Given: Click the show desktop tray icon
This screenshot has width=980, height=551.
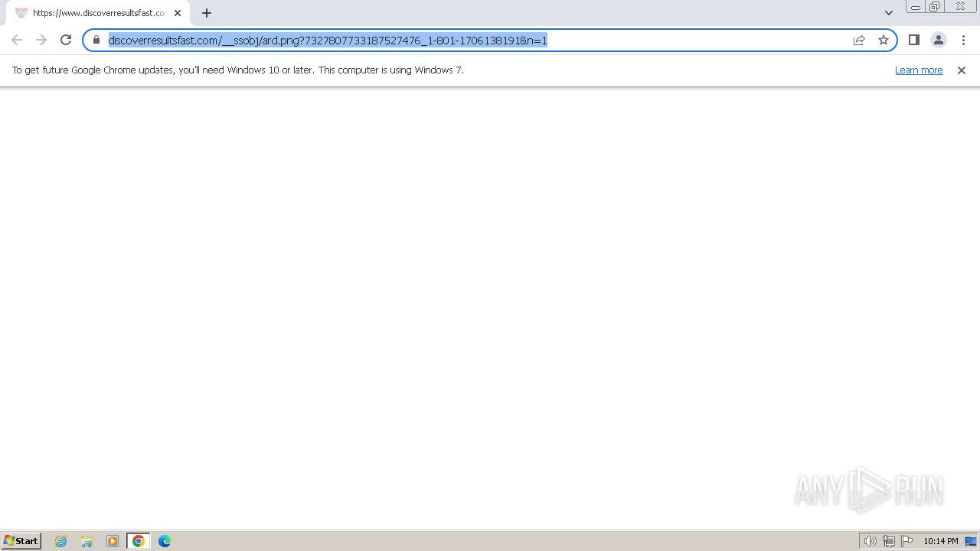Looking at the screenshot, I should pos(971,541).
